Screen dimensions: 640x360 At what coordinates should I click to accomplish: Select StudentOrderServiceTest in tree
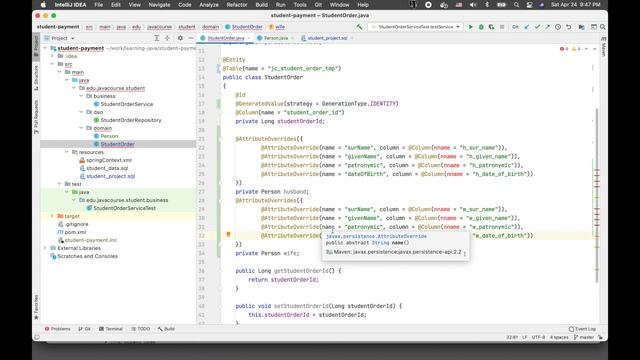pos(124,208)
